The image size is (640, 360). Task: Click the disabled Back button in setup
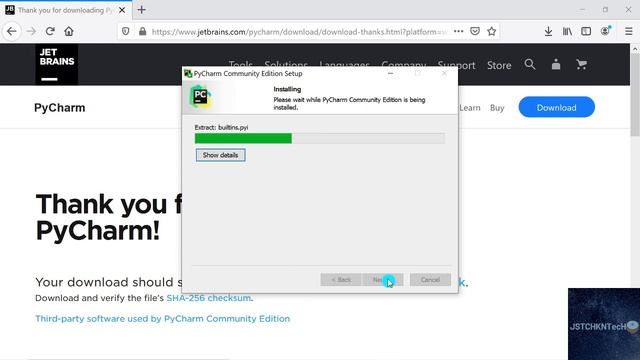tap(340, 280)
